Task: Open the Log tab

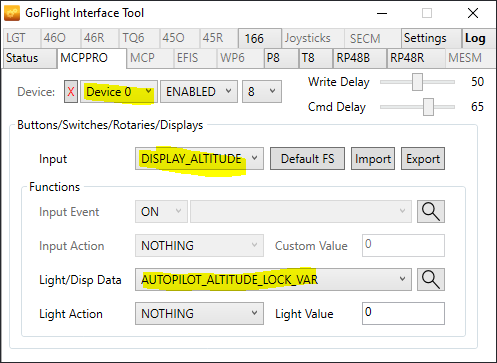Action: (x=479, y=38)
